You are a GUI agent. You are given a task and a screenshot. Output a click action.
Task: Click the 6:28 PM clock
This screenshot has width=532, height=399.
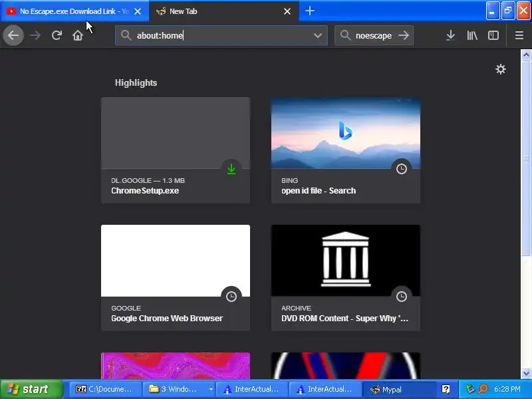pos(507,389)
